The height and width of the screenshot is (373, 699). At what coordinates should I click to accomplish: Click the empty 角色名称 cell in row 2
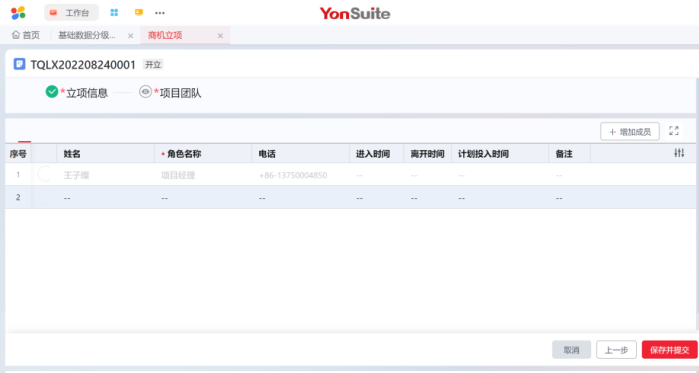pyautogui.click(x=203, y=197)
